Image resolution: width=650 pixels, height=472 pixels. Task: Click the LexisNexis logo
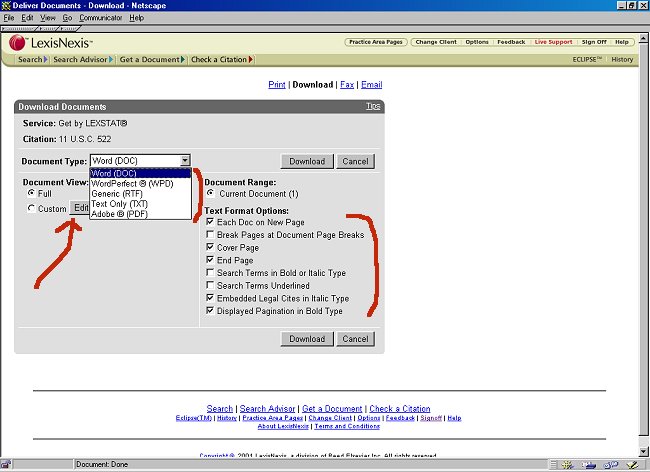tap(51, 43)
